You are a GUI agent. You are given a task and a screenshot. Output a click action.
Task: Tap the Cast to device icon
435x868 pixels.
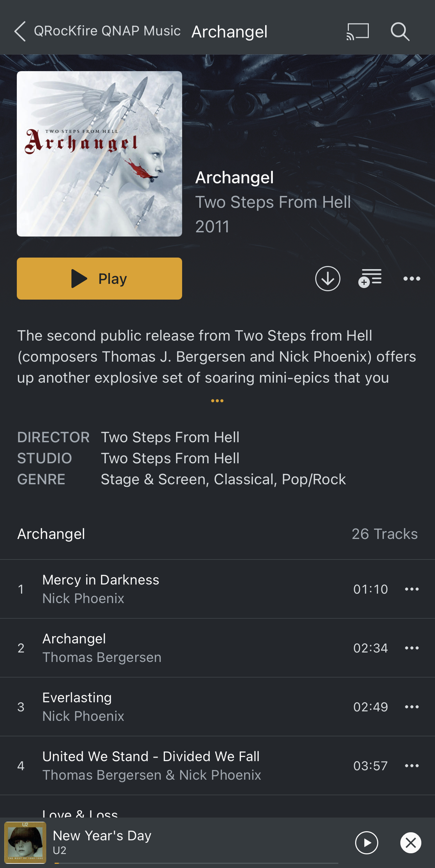[358, 32]
